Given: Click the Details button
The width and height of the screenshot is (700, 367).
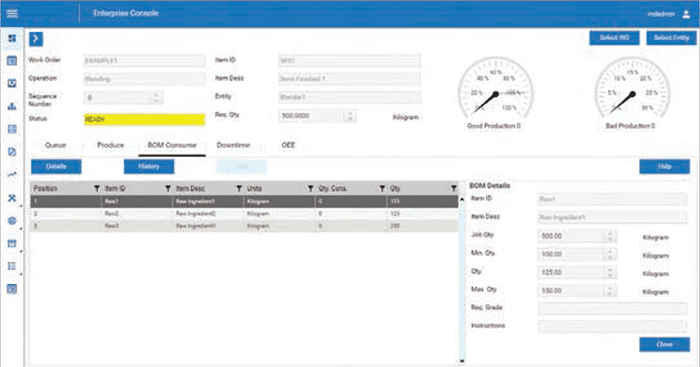Looking at the screenshot, I should [x=56, y=167].
